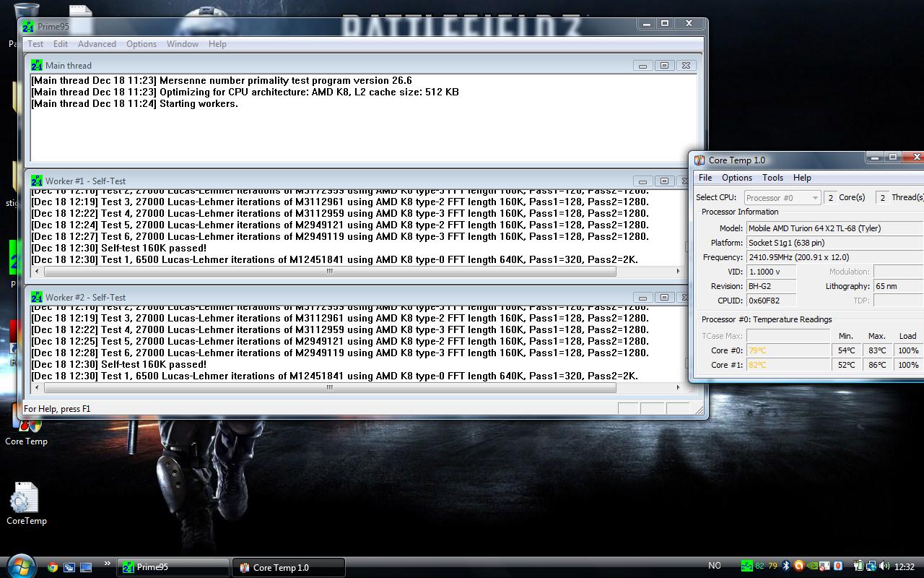Click the CPUID field 0x60F82

tap(771, 301)
